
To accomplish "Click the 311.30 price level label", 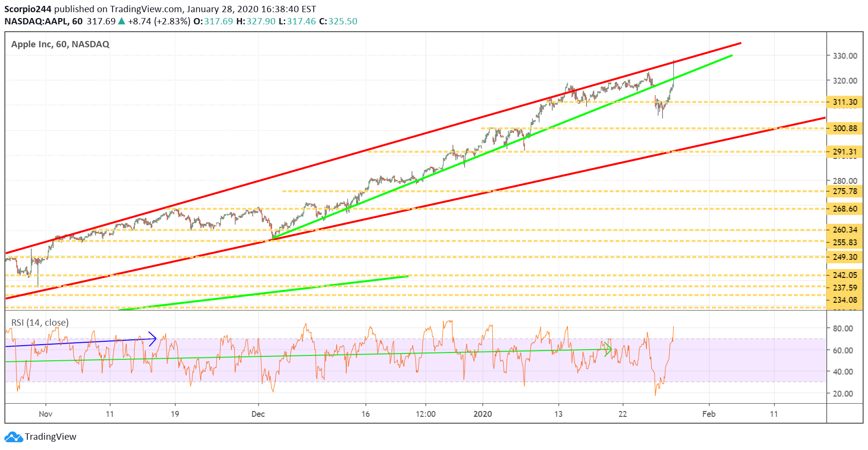I will (845, 102).
